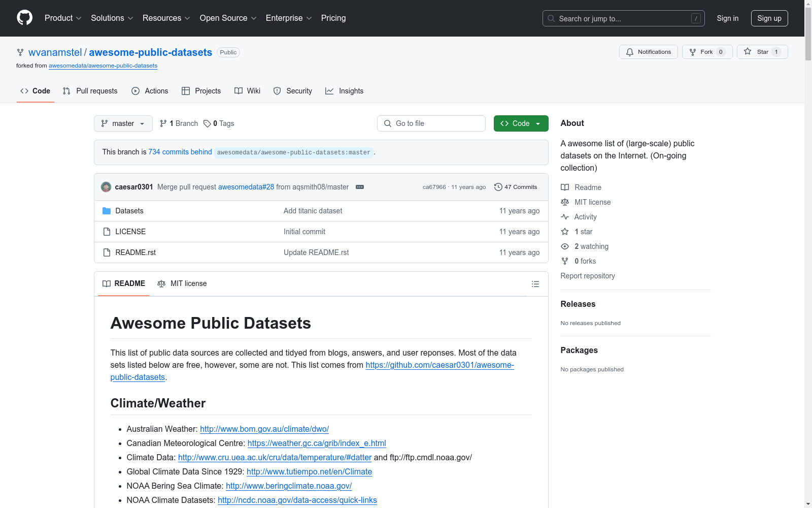The width and height of the screenshot is (812, 508).
Task: Switch to the Actions tab
Action: [x=150, y=91]
